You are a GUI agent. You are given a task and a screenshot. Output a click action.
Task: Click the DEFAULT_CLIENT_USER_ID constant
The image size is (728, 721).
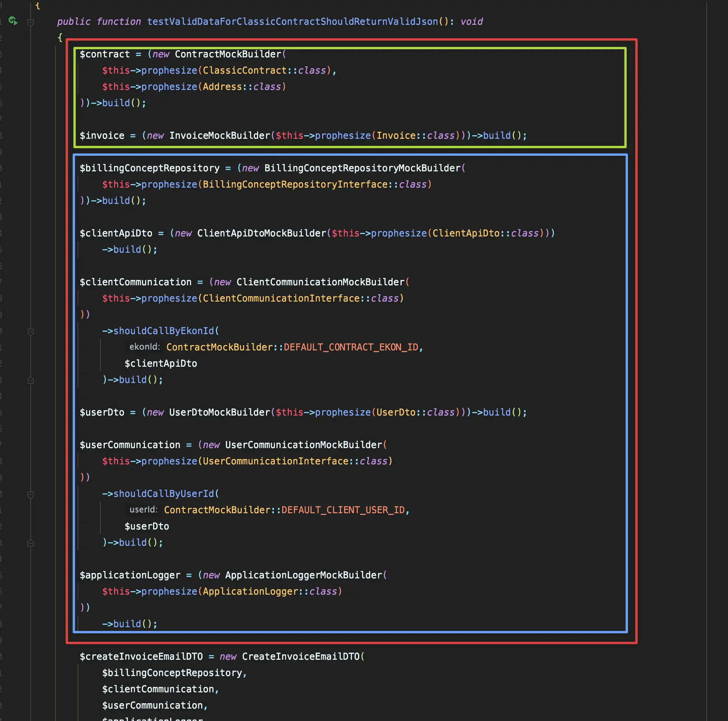coord(343,510)
